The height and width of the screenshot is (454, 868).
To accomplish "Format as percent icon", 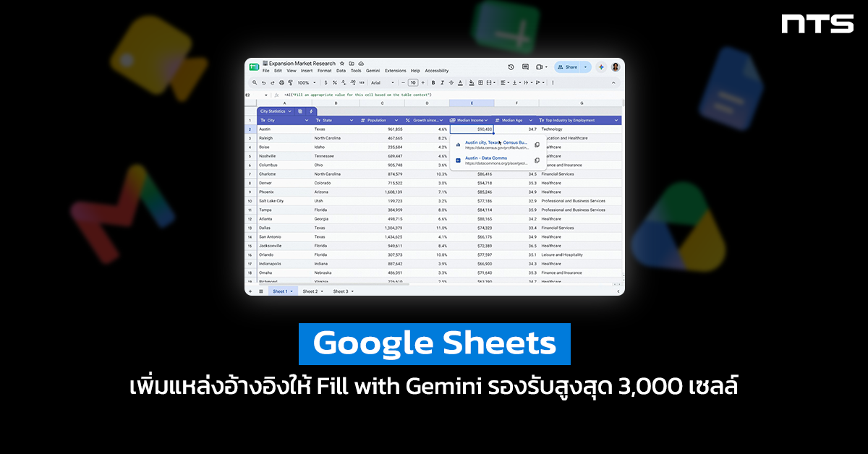I will (x=335, y=82).
